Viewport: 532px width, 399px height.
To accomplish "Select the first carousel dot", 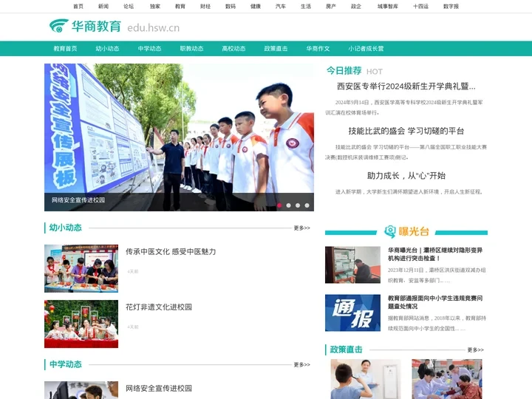I will pos(279,205).
